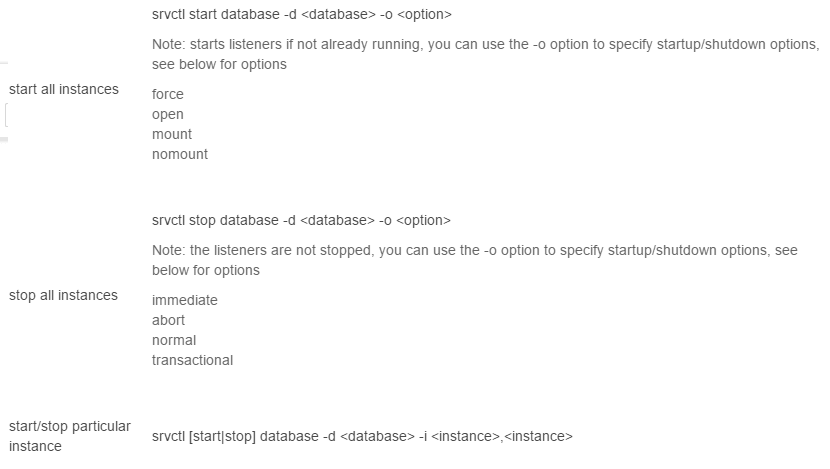Image resolution: width=830 pixels, height=469 pixels.
Task: Click the 'srvctl start database' command line
Action: pos(301,15)
